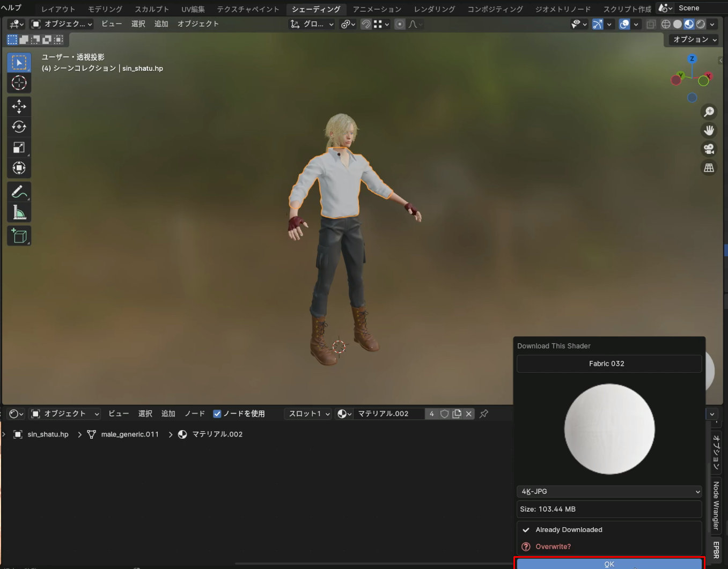Click マテリアル.002 material name field

point(389,414)
